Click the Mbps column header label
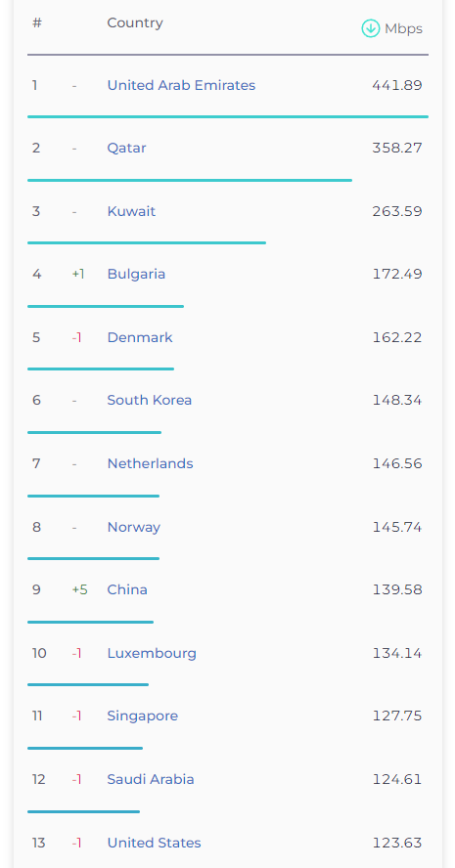 403,28
